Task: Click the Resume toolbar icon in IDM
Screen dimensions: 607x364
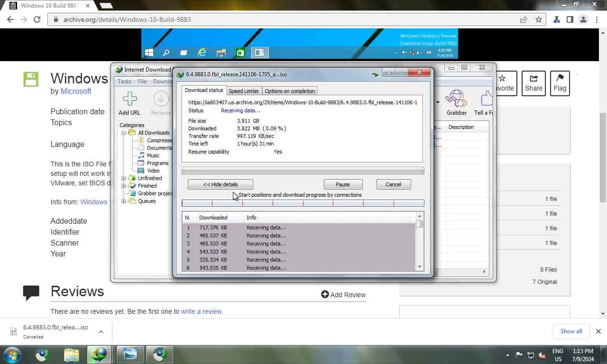Action: pos(161,99)
